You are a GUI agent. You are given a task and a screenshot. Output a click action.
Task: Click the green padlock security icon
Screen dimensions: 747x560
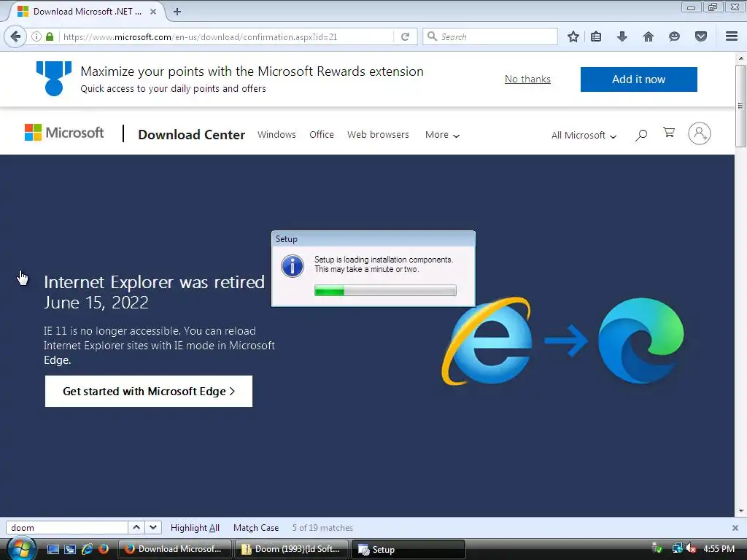click(x=50, y=36)
